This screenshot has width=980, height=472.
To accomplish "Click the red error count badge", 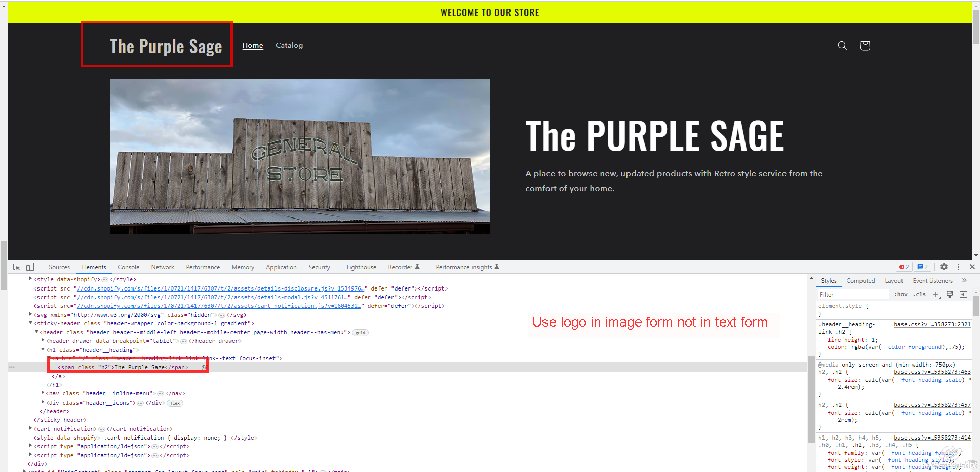I will point(904,267).
